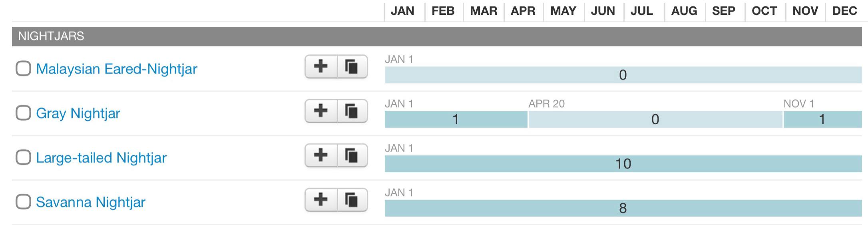Image resolution: width=868 pixels, height=225 pixels.
Task: Click the copy icon for Malaysian Eared-Nightjar
Action: pyautogui.click(x=352, y=66)
